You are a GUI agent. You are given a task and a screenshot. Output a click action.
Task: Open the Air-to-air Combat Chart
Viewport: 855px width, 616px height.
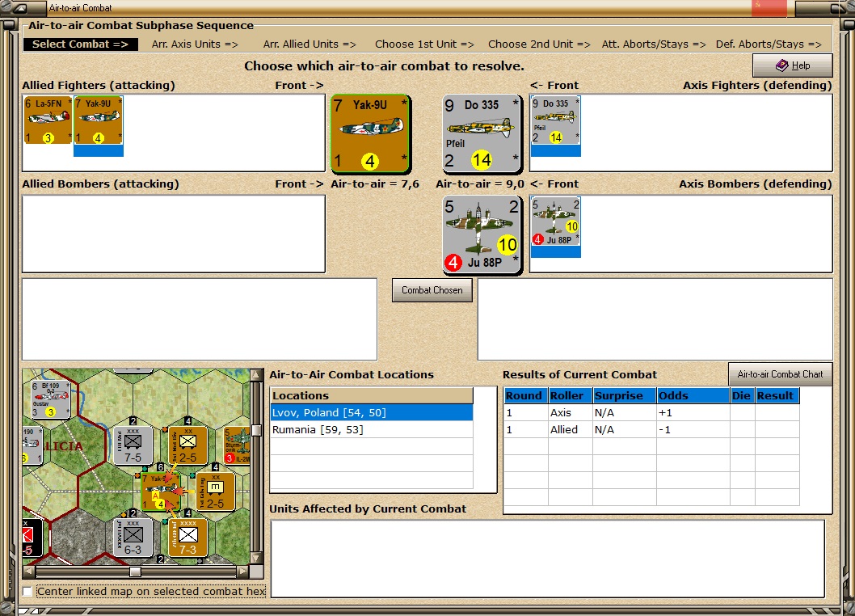click(x=779, y=374)
